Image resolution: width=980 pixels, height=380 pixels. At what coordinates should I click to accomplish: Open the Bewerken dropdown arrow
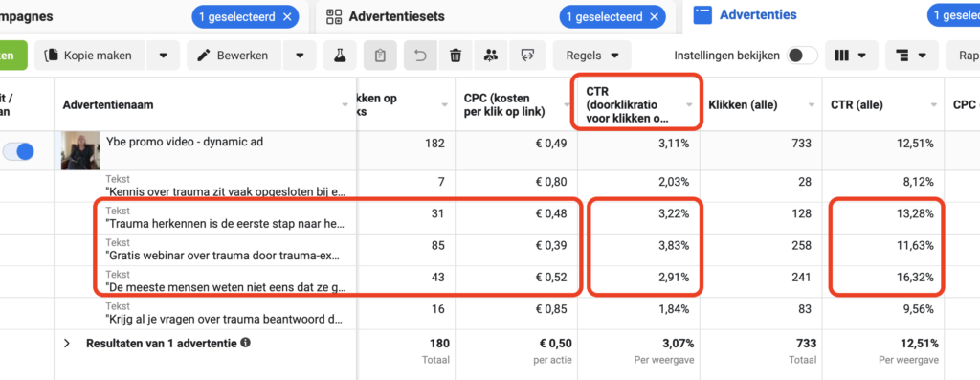[x=300, y=56]
